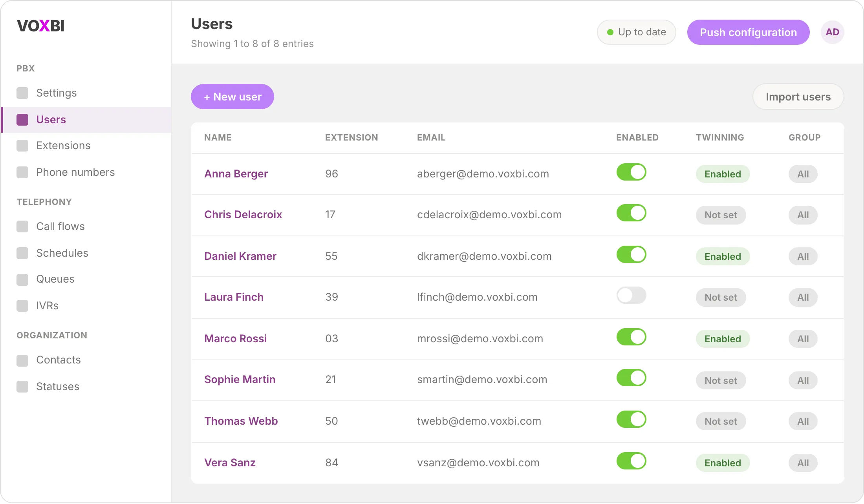Image resolution: width=864 pixels, height=504 pixels.
Task: Click Laura Finch's All group badge
Action: point(803,298)
